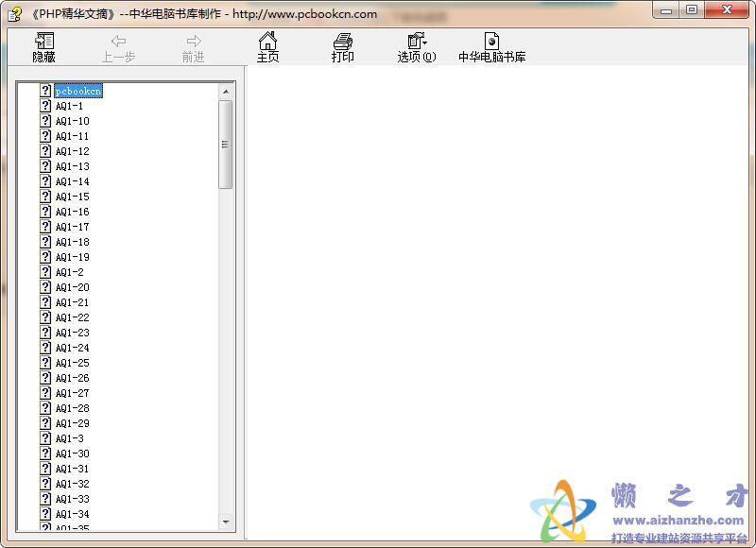Image resolution: width=756 pixels, height=548 pixels.
Task: Open topic AQ1-24
Action: coord(73,348)
